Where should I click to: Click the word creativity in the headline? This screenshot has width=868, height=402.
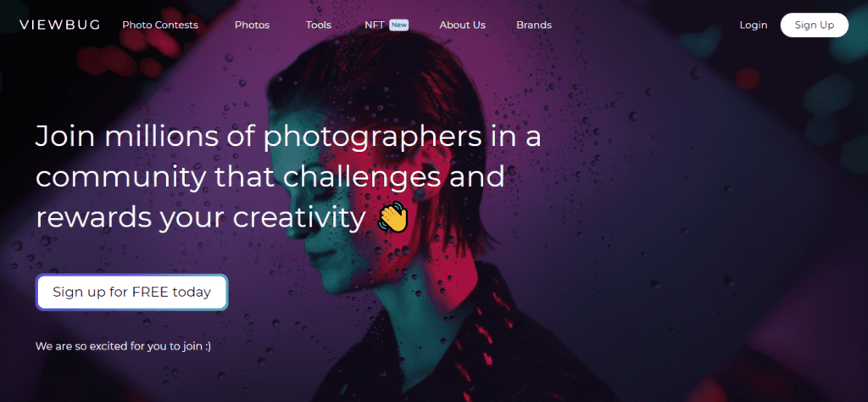click(x=299, y=218)
